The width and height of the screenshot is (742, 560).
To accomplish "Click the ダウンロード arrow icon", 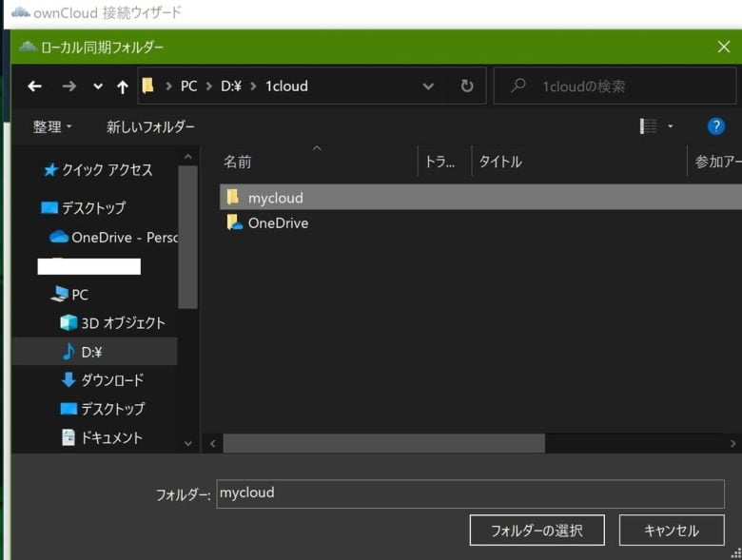I will coord(68,379).
